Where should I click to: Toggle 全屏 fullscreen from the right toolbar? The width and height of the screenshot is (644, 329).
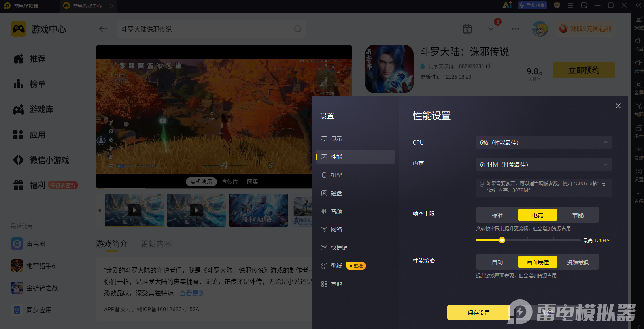click(x=638, y=88)
